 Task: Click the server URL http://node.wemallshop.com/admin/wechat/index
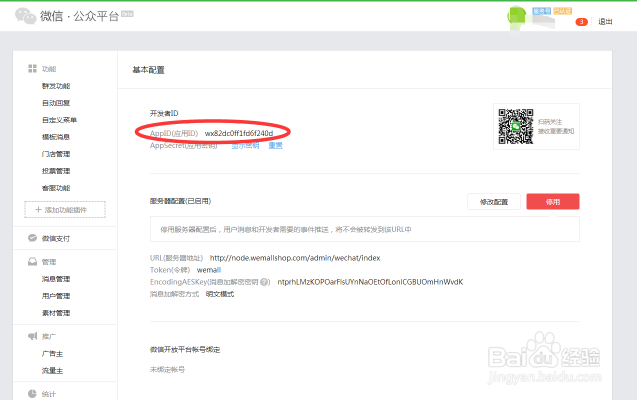click(x=295, y=258)
